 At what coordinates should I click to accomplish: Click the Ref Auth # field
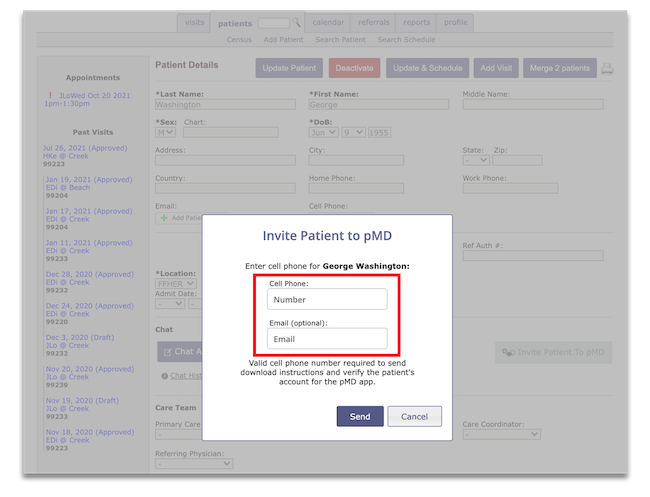coord(533,256)
